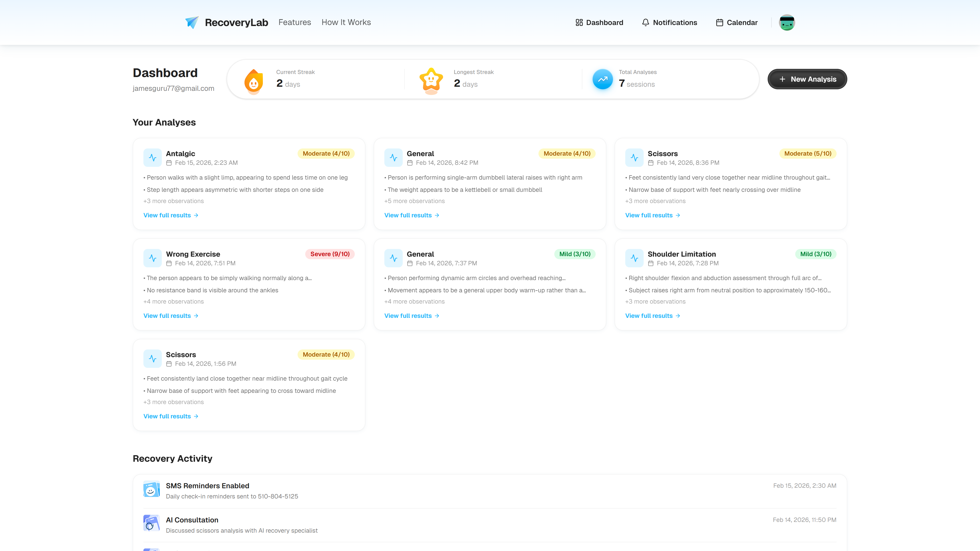Open the Dashboard nav item
Viewport: 980px width, 551px height.
coord(599,22)
